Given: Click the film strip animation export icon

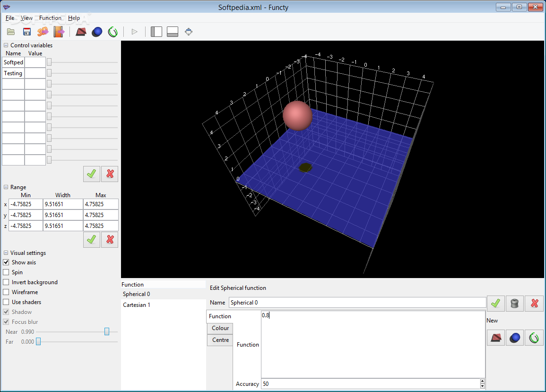Looking at the screenshot, I should coord(59,32).
